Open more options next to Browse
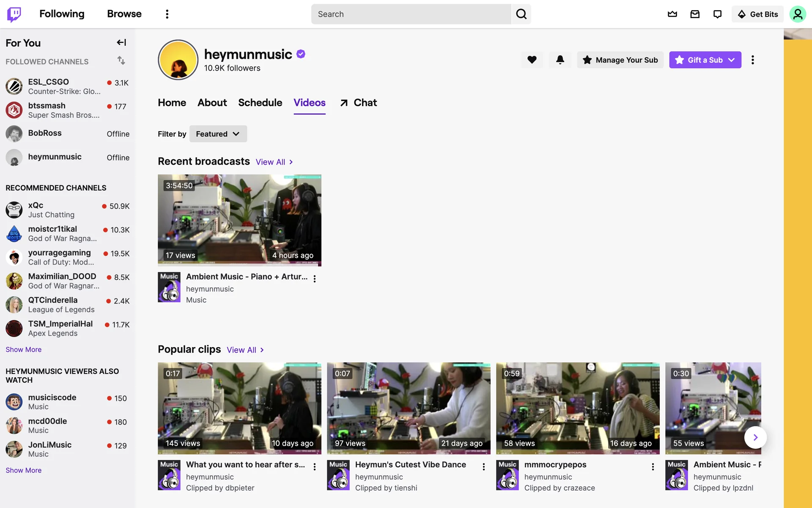 pyautogui.click(x=167, y=14)
